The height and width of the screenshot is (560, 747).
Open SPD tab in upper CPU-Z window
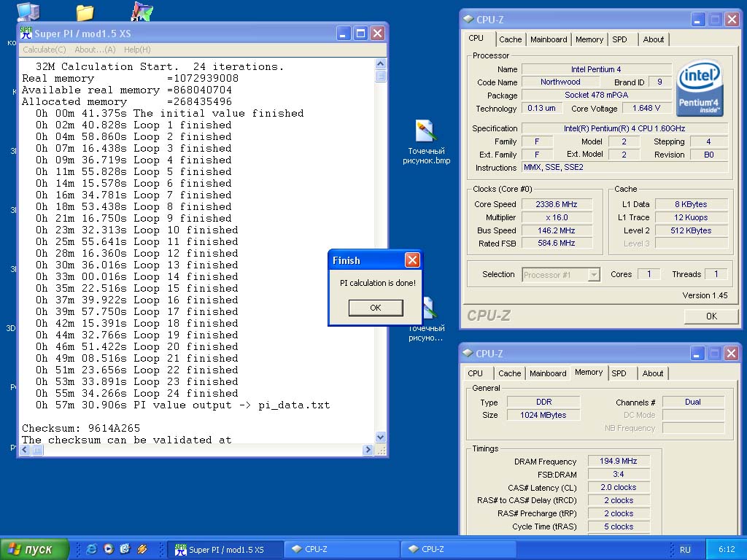[619, 39]
